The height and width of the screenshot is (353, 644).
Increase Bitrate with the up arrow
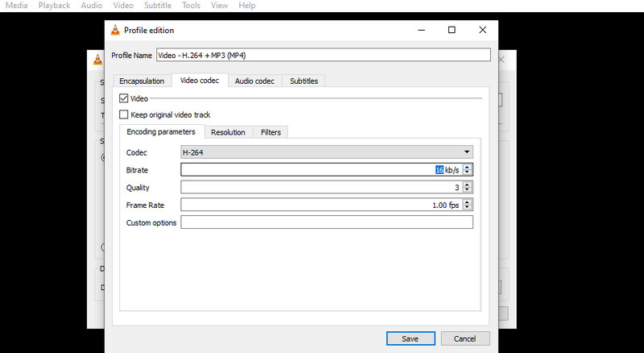click(x=468, y=167)
